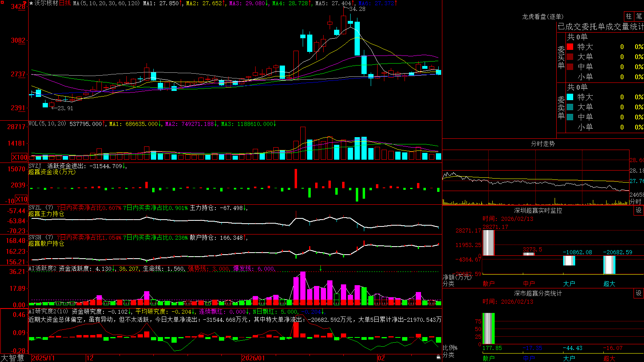Select the teal 大单 sell-order swatch

[570, 107]
